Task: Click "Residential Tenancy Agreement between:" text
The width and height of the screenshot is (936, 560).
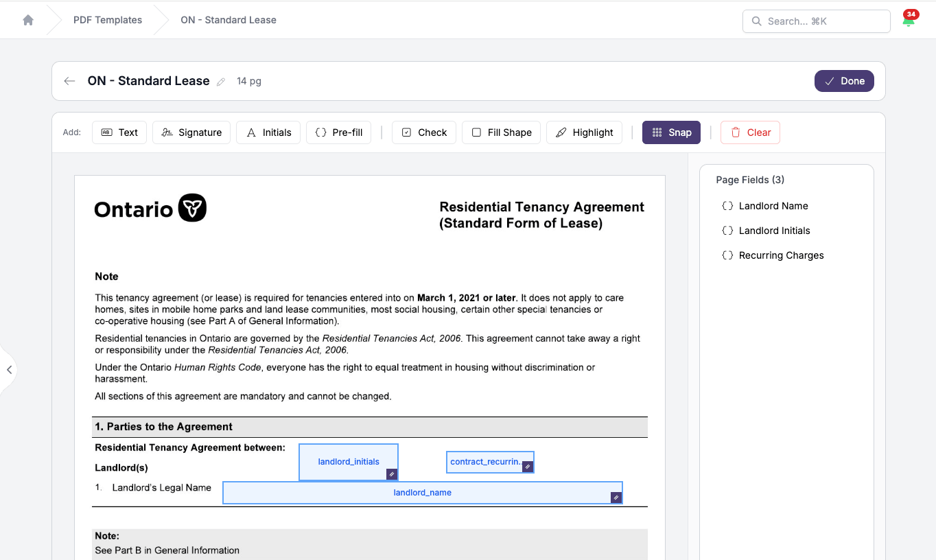Action: (x=190, y=447)
